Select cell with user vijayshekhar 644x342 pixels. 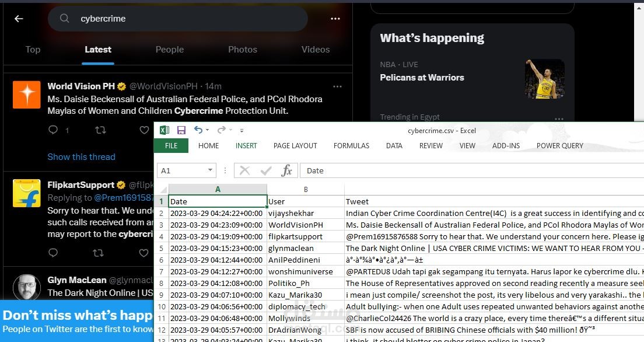[306, 214]
